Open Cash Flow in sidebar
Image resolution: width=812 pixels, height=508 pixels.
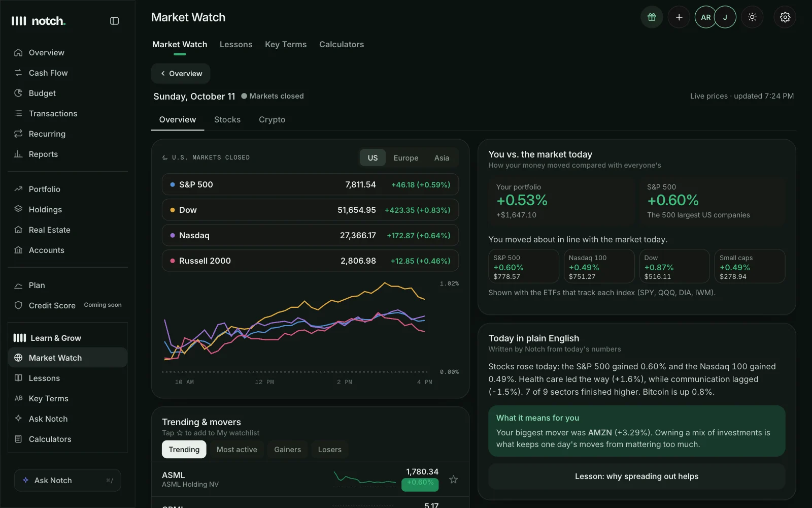(67, 73)
